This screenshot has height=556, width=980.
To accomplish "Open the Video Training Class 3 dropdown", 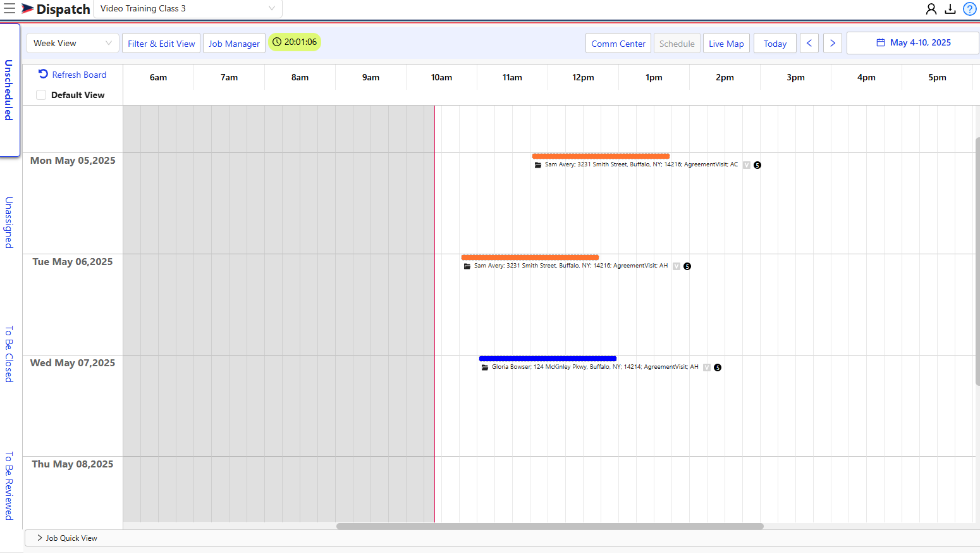I will click(188, 9).
